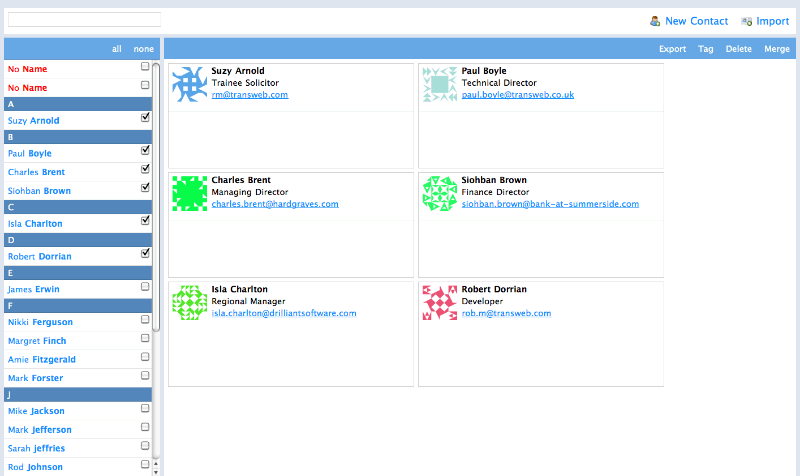Open Siobhan Brown's green avatar
The height and width of the screenshot is (476, 800).
(439, 193)
